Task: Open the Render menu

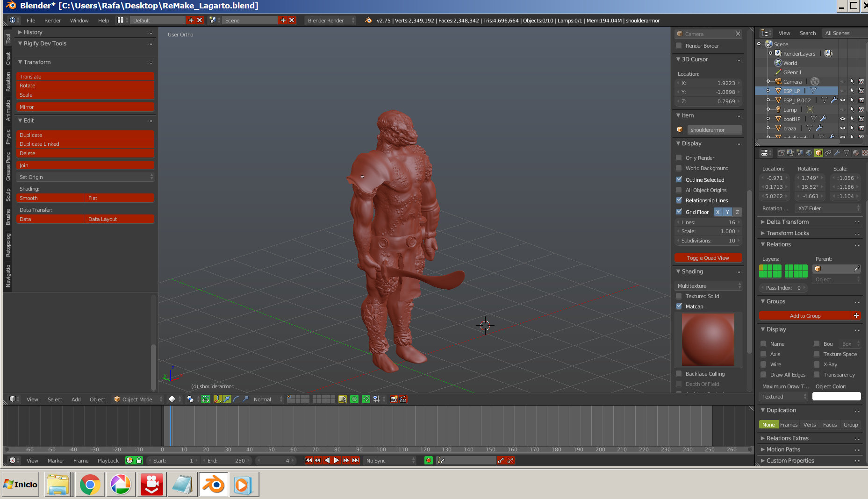Action: pyautogui.click(x=52, y=21)
